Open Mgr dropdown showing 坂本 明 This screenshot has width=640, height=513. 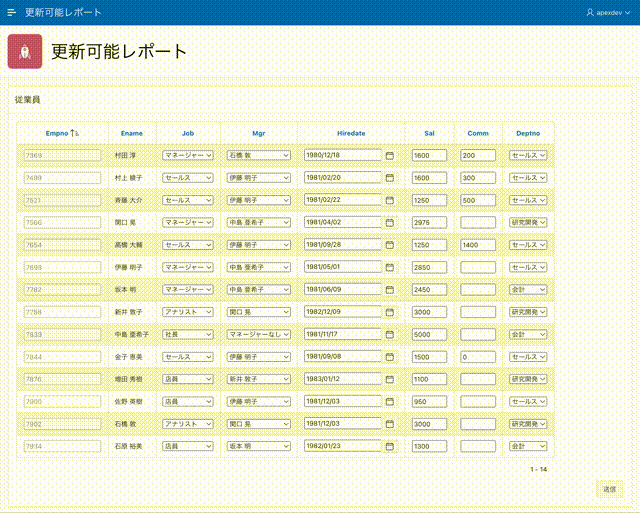point(259,446)
